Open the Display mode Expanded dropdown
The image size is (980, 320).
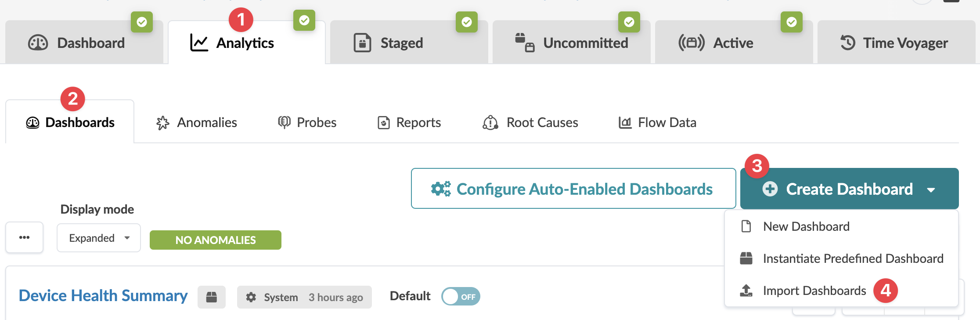pos(99,238)
